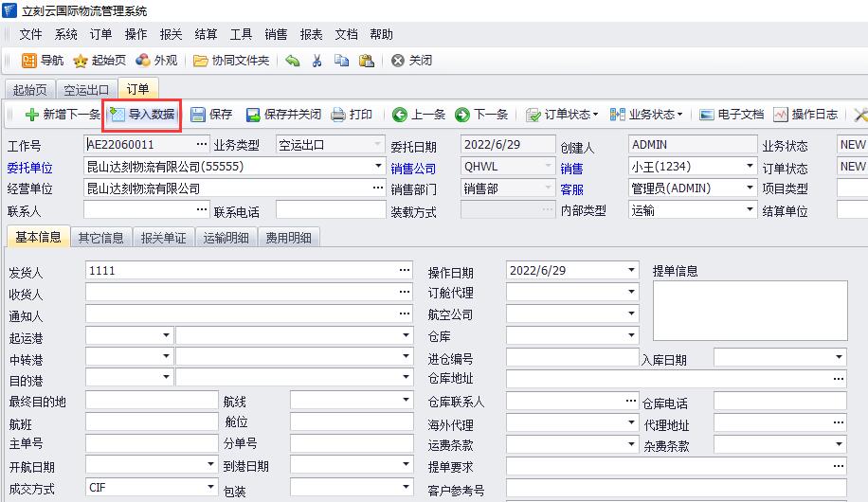The width and height of the screenshot is (868, 502).
Task: Print the order using 打印
Action: 352,115
